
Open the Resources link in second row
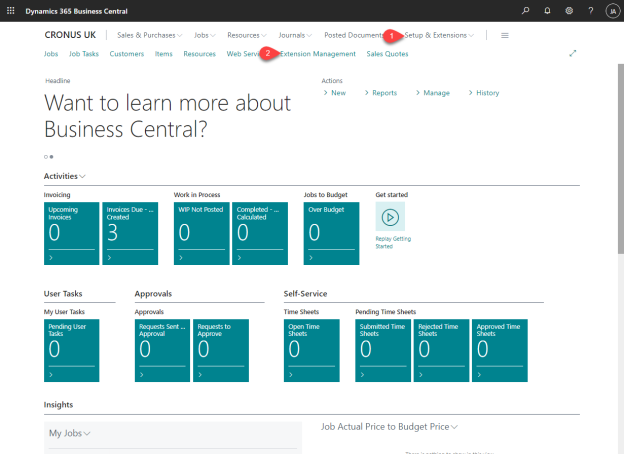[199, 54]
